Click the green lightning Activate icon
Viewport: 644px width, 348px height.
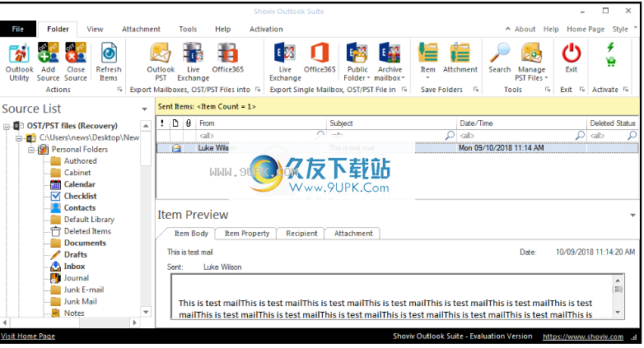(611, 47)
